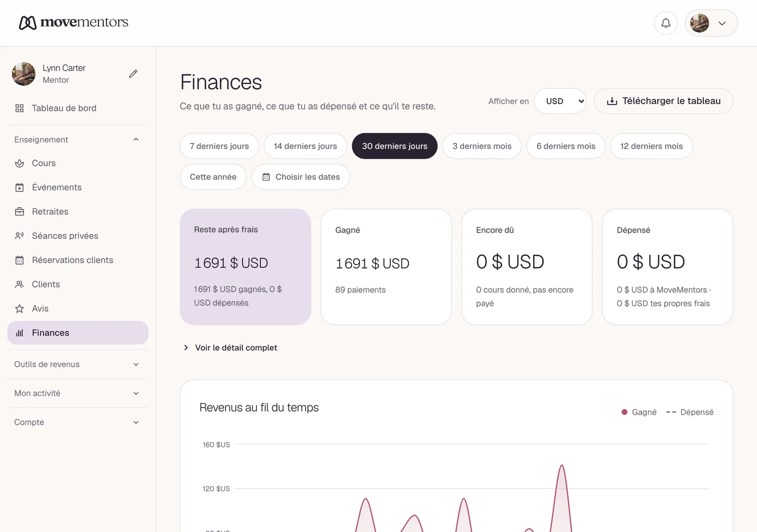The width and height of the screenshot is (757, 532).
Task: Collapse the Enseignement section
Action: [78, 140]
